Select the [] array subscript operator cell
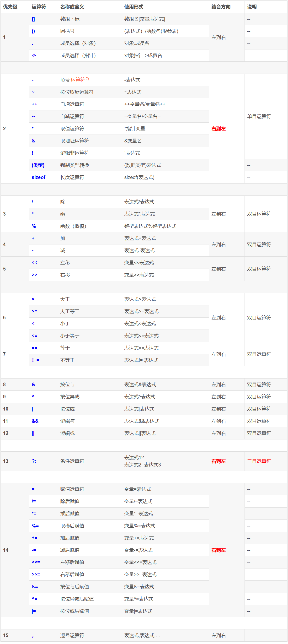The image size is (288, 644). point(43,19)
